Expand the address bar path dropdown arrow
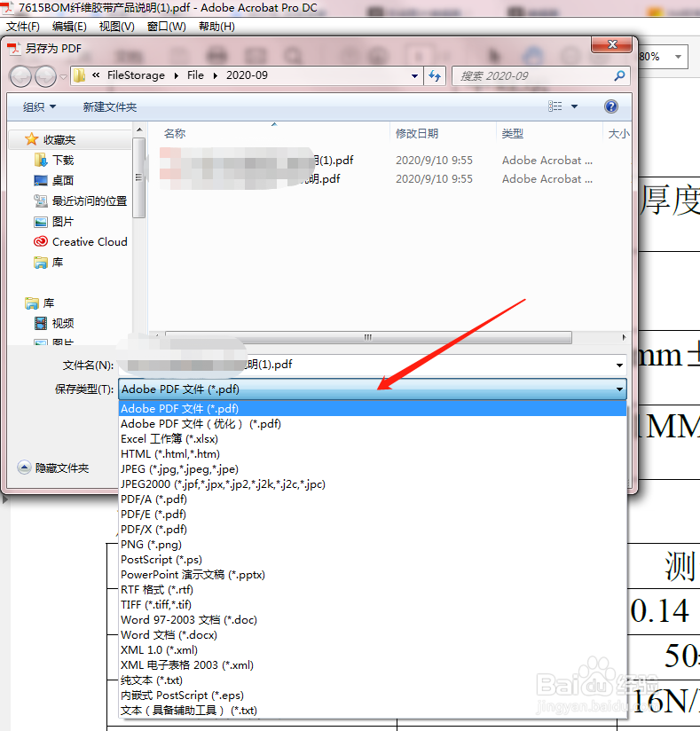This screenshot has height=731, width=700. point(414,75)
